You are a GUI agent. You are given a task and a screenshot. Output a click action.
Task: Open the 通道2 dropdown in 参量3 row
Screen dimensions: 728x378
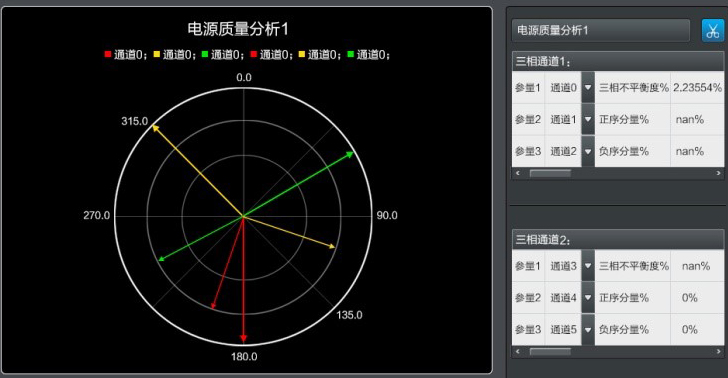pos(588,151)
